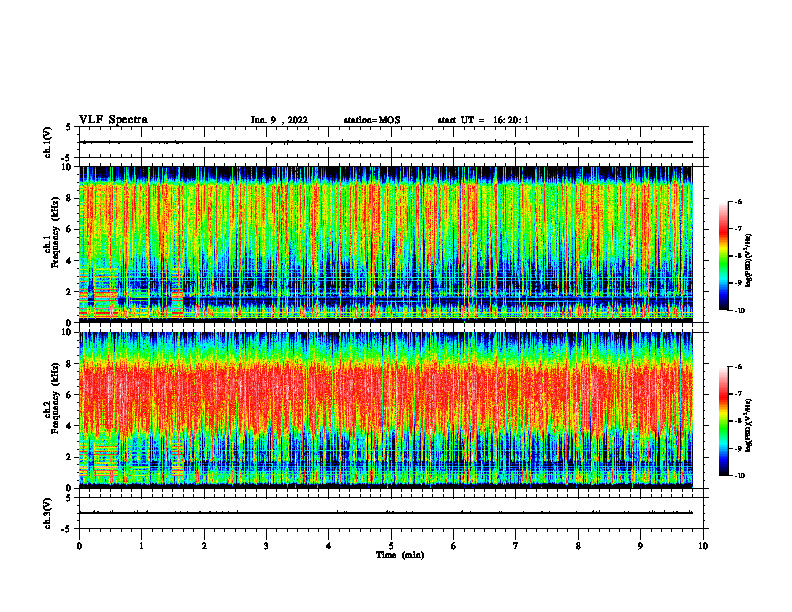This screenshot has height=612, width=792.
Task: Click the ch.2 "Frequency (kHz)" axis label
Action: [56, 398]
